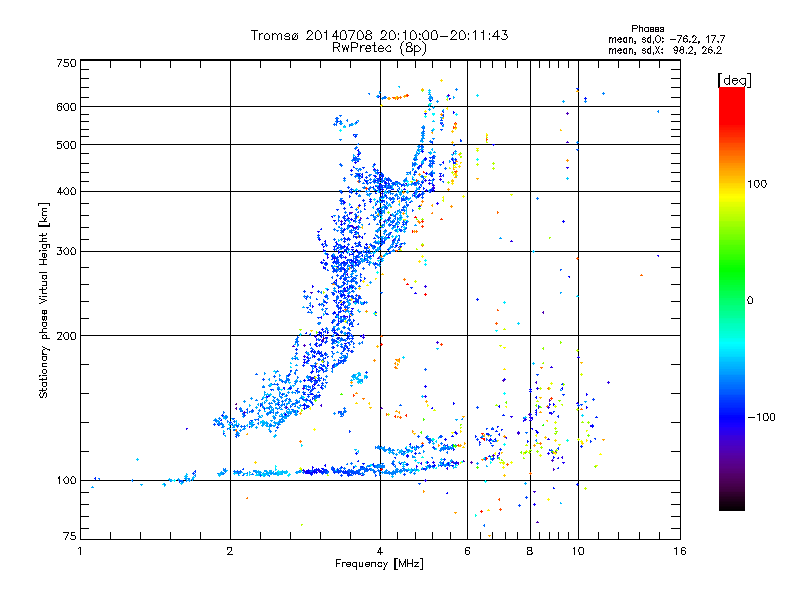The height and width of the screenshot is (600, 800).
Task: Click the x-axis tick label '1'
Action: [x=80, y=551]
